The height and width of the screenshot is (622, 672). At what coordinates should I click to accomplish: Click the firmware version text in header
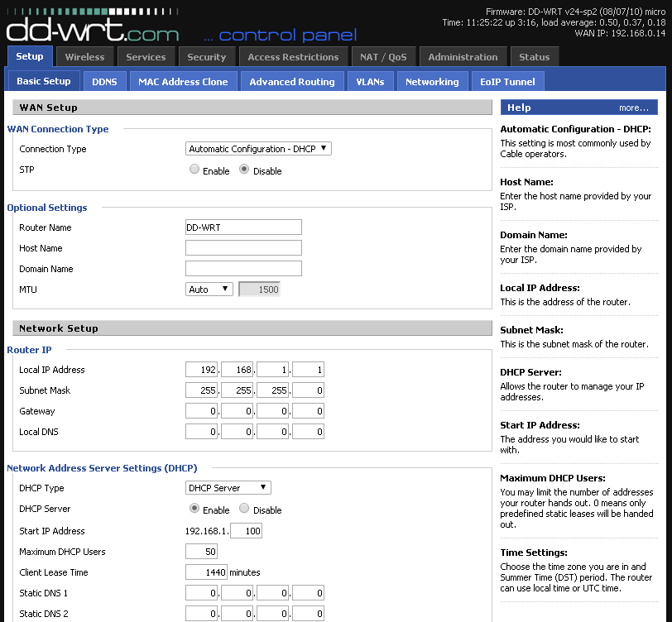(x=575, y=12)
